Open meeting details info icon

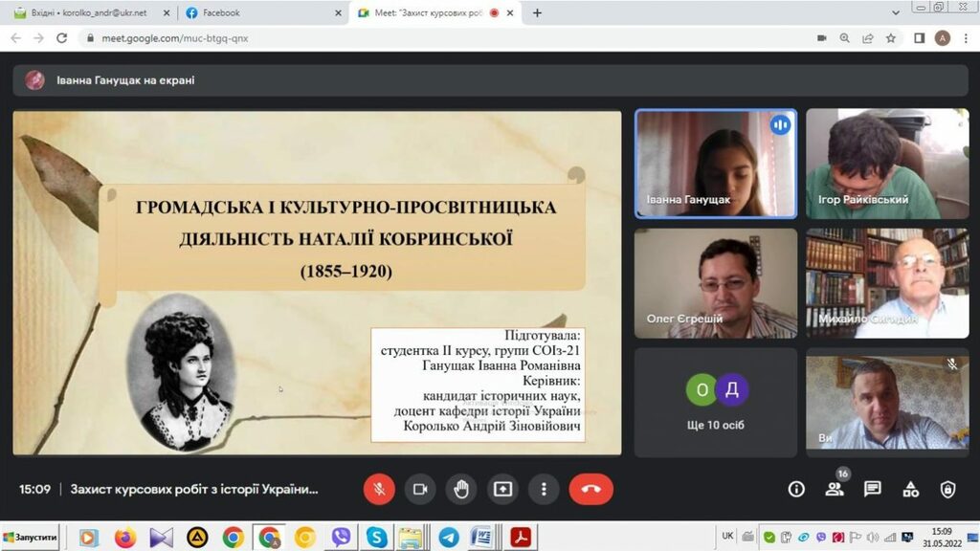point(796,489)
